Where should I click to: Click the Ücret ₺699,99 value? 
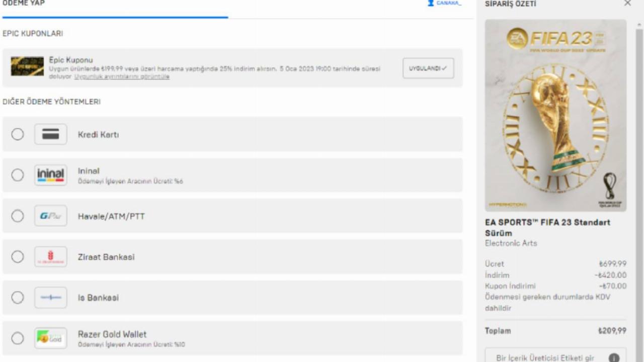click(612, 263)
